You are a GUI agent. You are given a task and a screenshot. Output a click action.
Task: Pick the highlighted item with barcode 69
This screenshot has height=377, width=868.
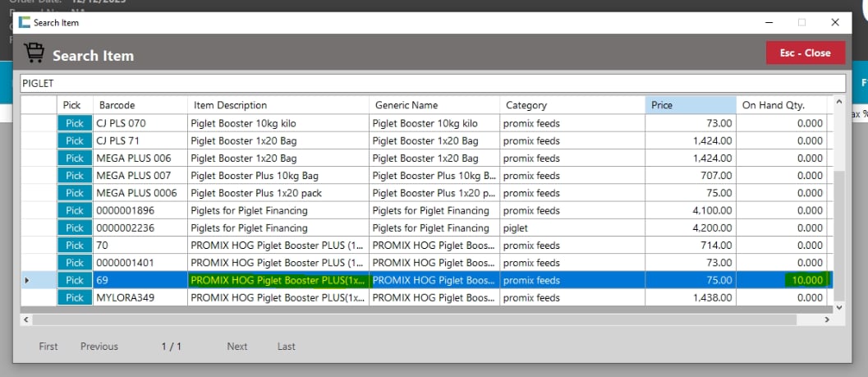(x=75, y=281)
